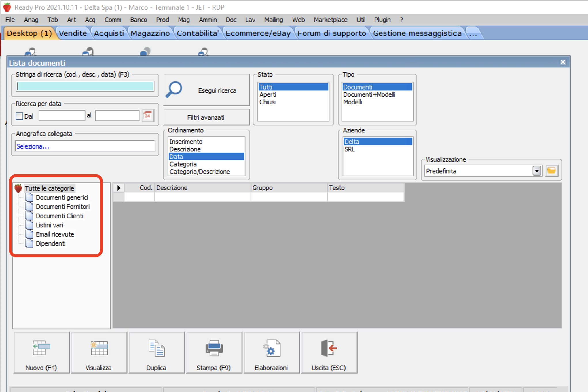
Task: Switch to the Acquisti tab
Action: tap(109, 33)
